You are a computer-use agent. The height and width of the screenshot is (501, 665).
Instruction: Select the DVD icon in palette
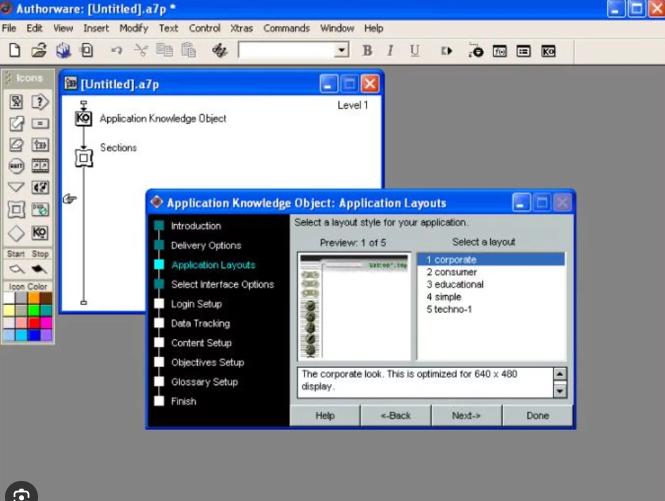[40, 209]
